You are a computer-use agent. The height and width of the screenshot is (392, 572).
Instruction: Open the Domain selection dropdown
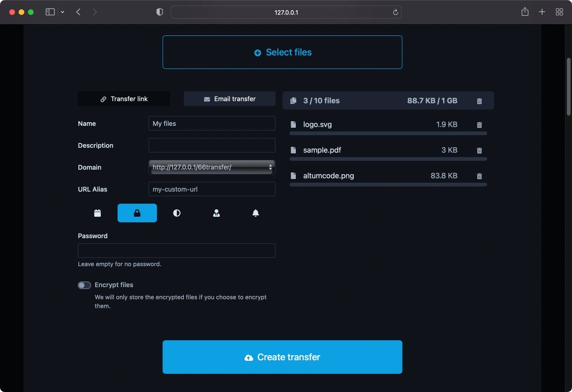click(x=212, y=167)
